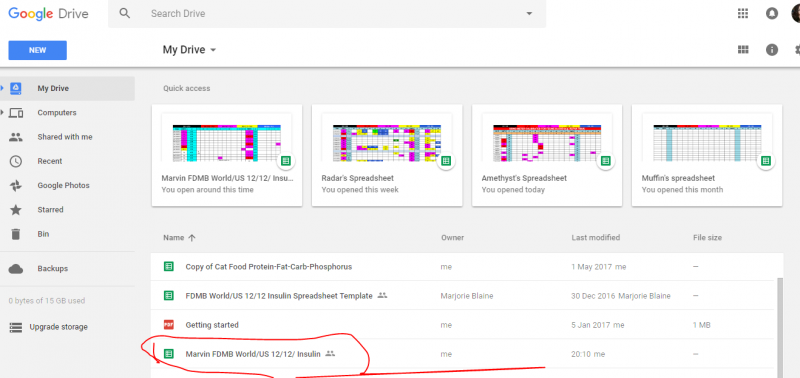Click the Upgrade storage icon
This screenshot has width=800, height=378.
(16, 327)
